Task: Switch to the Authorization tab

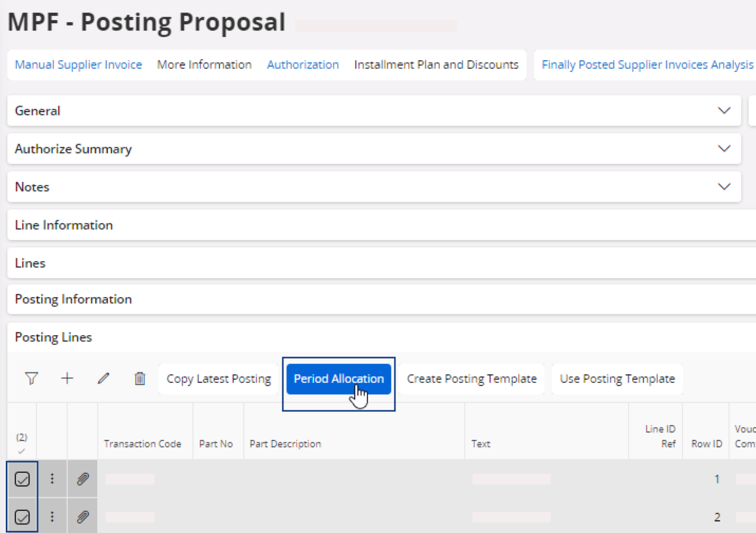Action: 302,65
